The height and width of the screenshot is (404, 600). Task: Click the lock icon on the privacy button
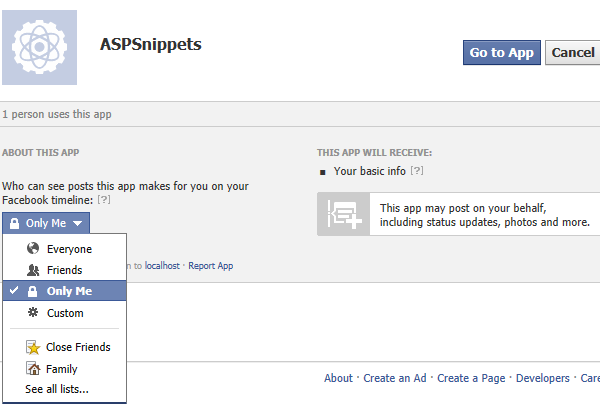pos(14,223)
